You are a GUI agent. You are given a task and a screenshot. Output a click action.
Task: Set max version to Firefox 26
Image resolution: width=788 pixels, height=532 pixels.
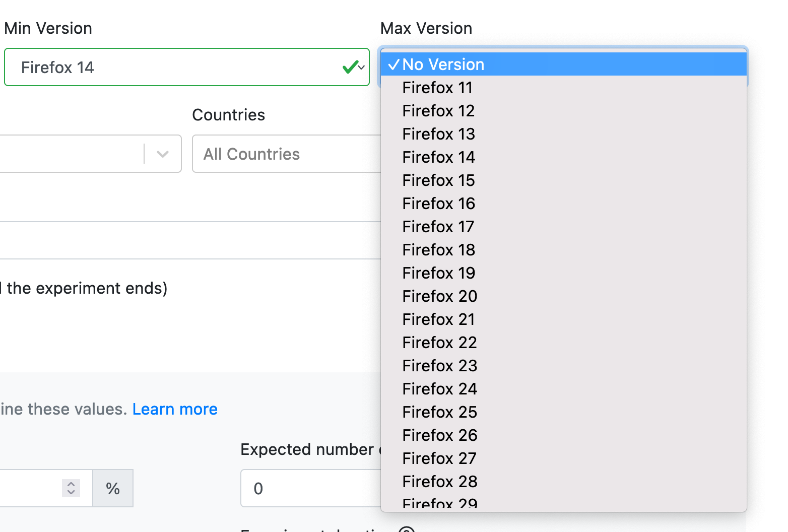coord(563,435)
